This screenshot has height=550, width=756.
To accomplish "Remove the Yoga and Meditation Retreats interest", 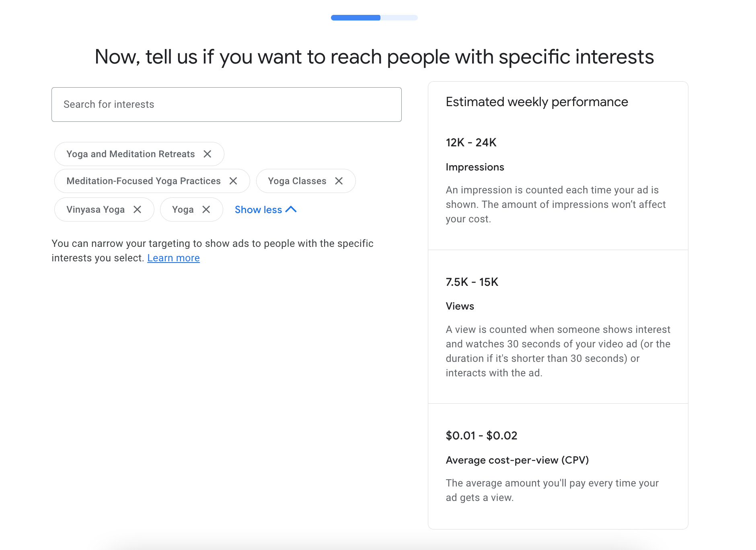I will (x=207, y=154).
